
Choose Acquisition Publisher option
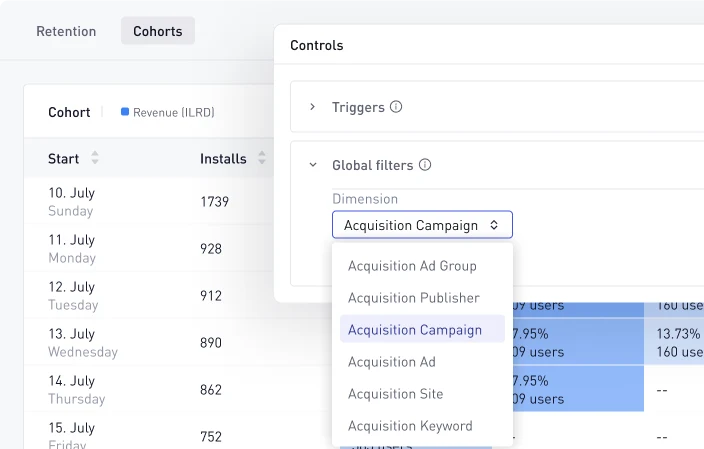coord(413,298)
